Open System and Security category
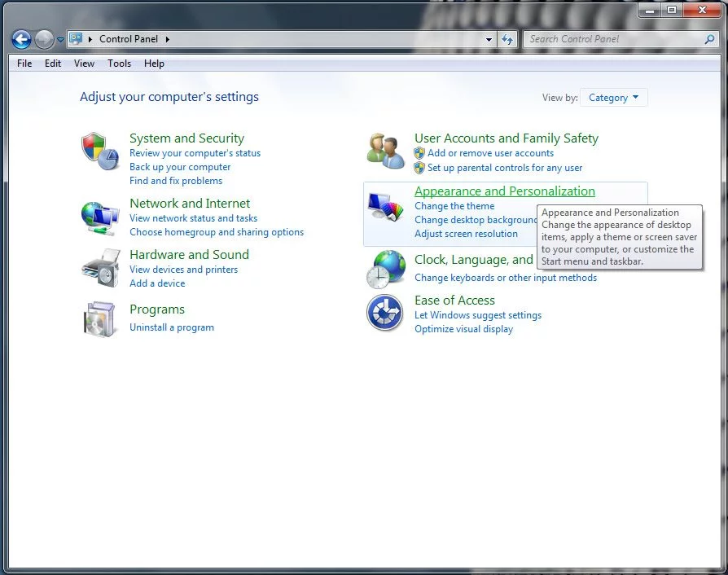 (186, 138)
